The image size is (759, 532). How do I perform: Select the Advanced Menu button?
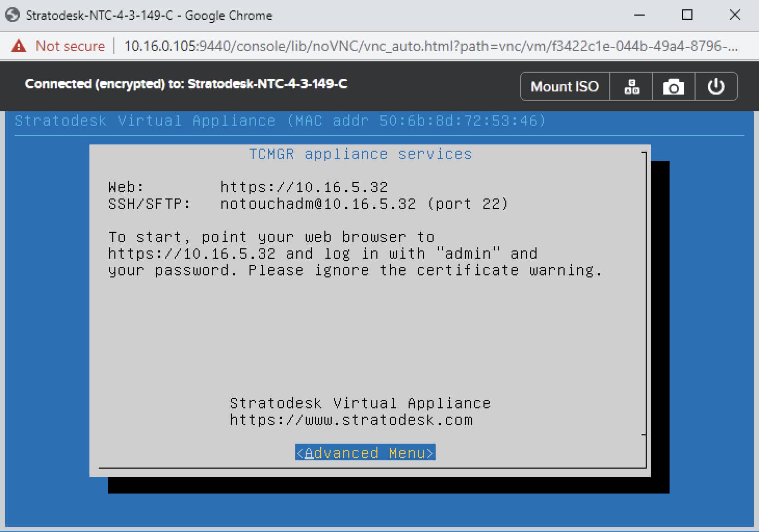[365, 453]
